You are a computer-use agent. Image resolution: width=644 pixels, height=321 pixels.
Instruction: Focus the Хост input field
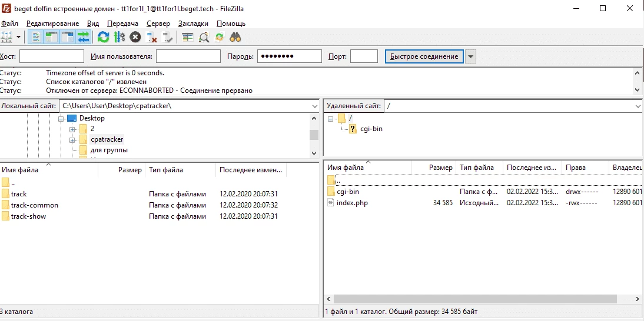[52, 56]
